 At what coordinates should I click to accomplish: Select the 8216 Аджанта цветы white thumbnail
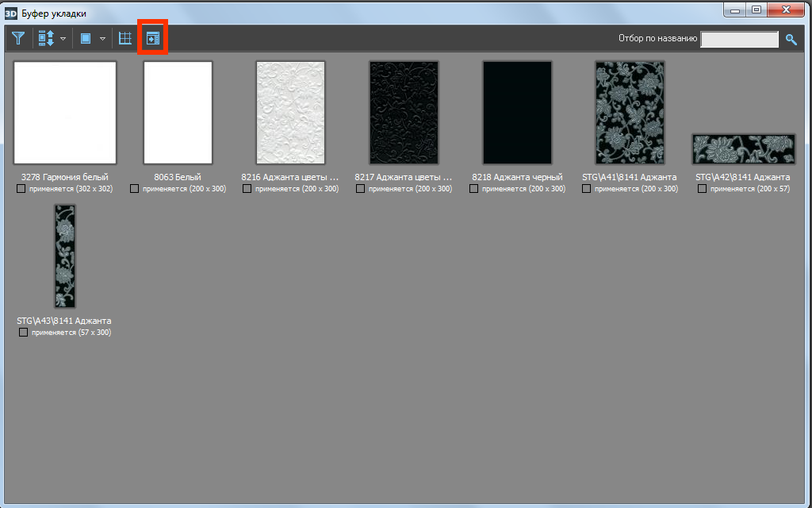[290, 113]
